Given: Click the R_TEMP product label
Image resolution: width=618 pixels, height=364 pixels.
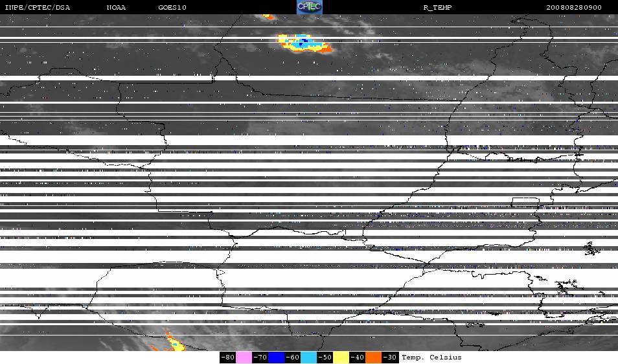Looking at the screenshot, I should (x=437, y=8).
